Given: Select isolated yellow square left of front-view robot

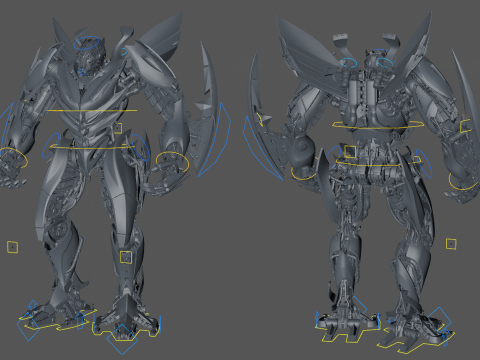Looking at the screenshot, I should [12, 247].
